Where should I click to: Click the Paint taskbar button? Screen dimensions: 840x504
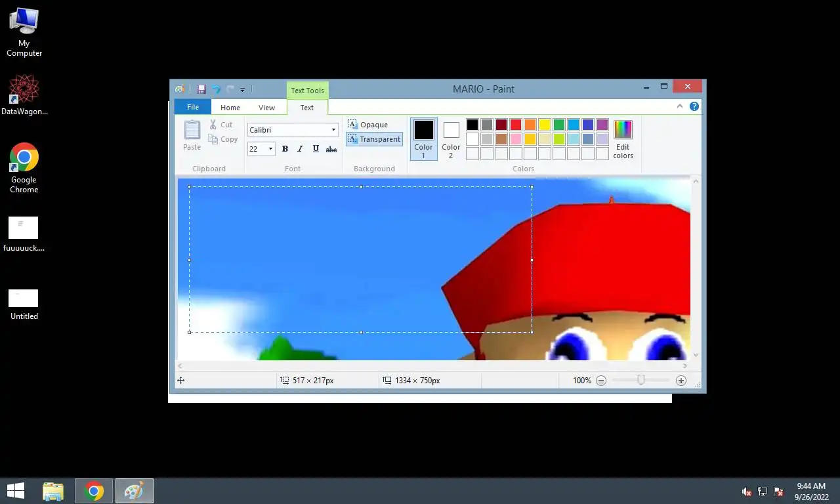tap(135, 491)
